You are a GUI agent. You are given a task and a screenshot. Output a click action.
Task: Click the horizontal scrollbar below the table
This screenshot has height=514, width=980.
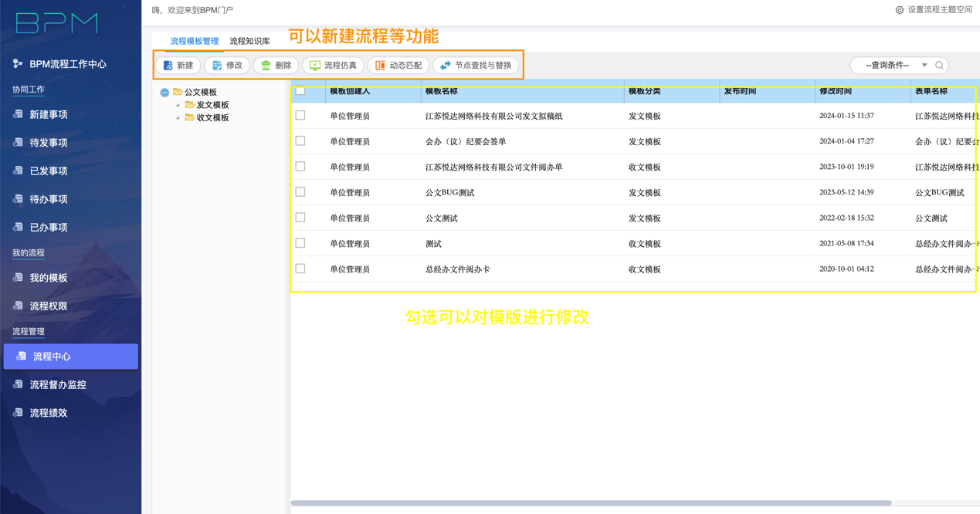[591, 503]
